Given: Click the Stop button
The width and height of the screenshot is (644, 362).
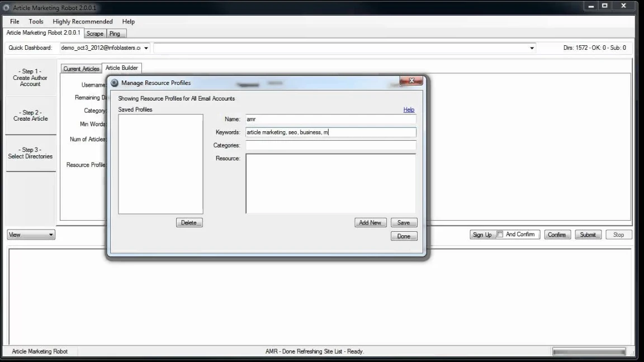Looking at the screenshot, I should point(618,235).
